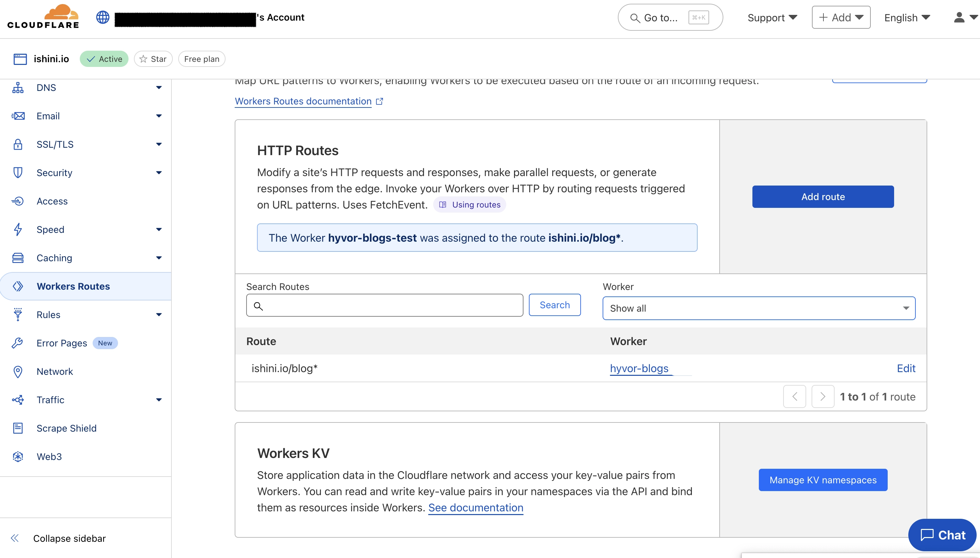Click the globe icon beside account name
The height and width of the screenshot is (558, 980).
coord(102,17)
